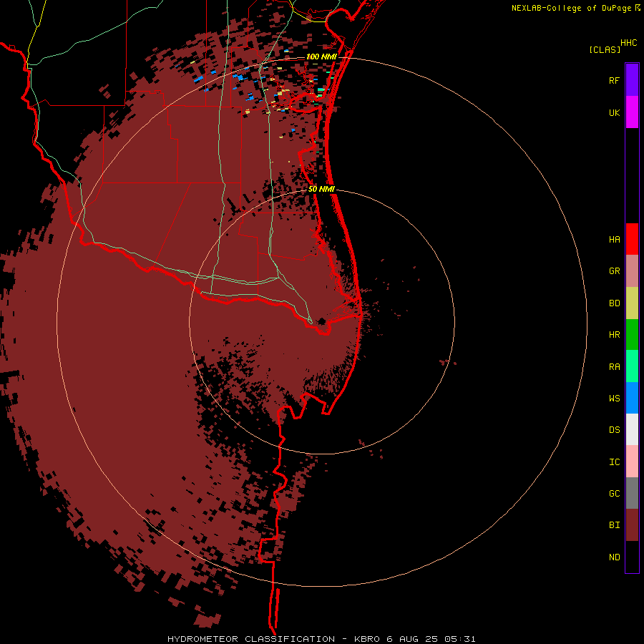Click the [CLAS] units label

pos(605,49)
